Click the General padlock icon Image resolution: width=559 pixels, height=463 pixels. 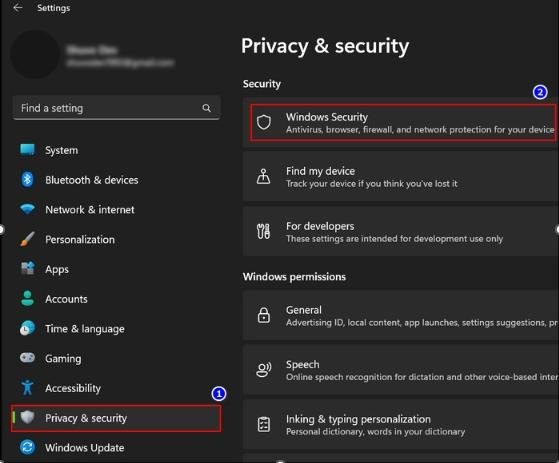point(264,315)
